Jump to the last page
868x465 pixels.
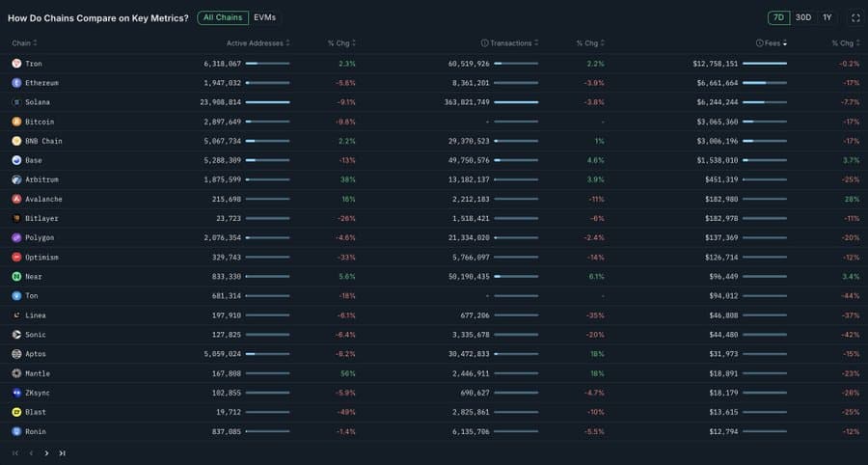point(63,452)
